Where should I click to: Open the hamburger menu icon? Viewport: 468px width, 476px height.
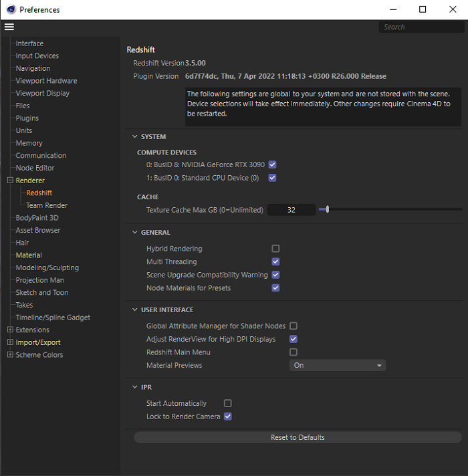[9, 27]
